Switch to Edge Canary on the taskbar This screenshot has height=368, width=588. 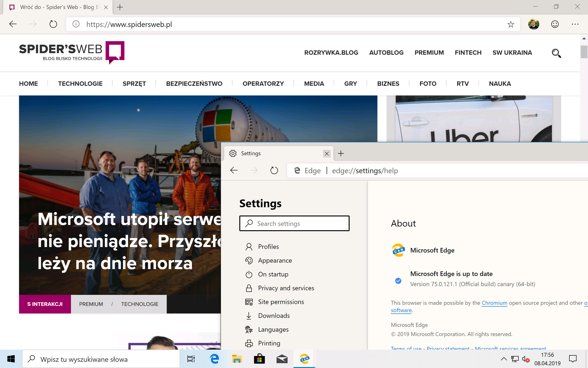click(x=304, y=359)
